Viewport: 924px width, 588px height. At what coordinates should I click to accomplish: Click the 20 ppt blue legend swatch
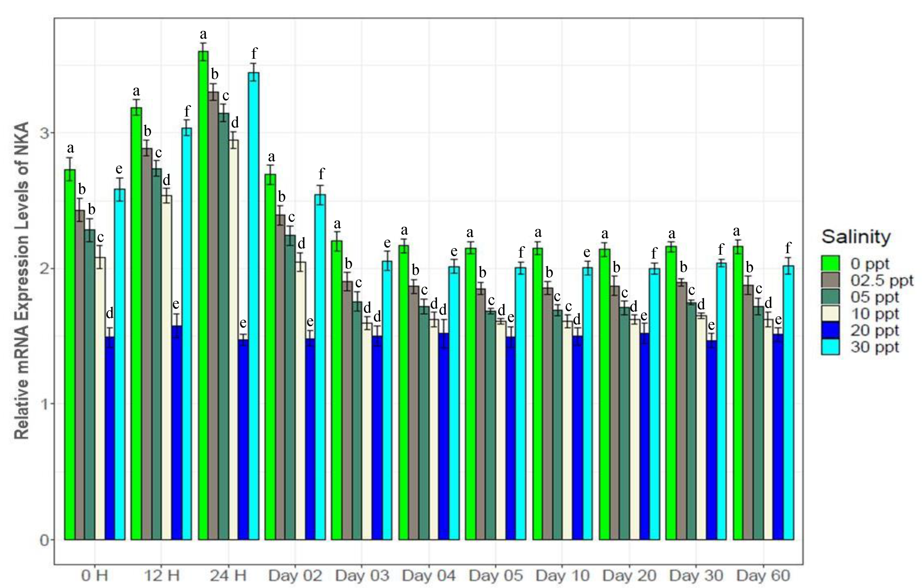click(x=830, y=330)
